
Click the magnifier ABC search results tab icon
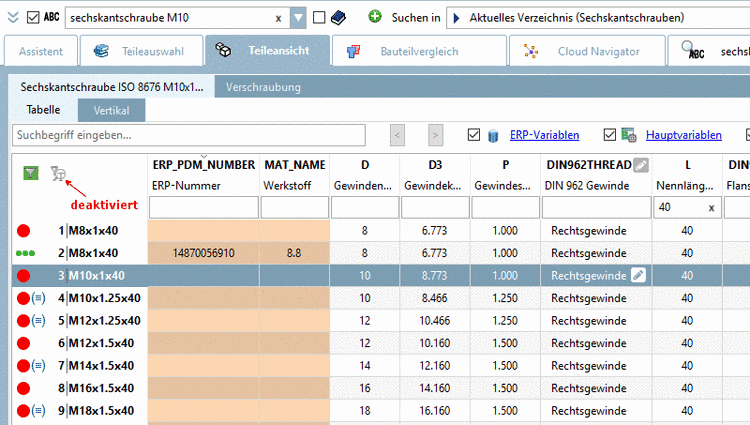point(693,50)
